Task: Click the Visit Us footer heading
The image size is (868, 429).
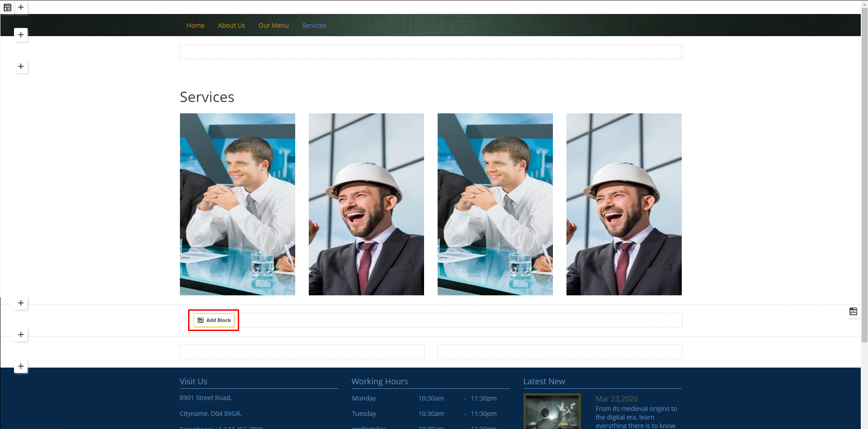Action: click(x=193, y=382)
